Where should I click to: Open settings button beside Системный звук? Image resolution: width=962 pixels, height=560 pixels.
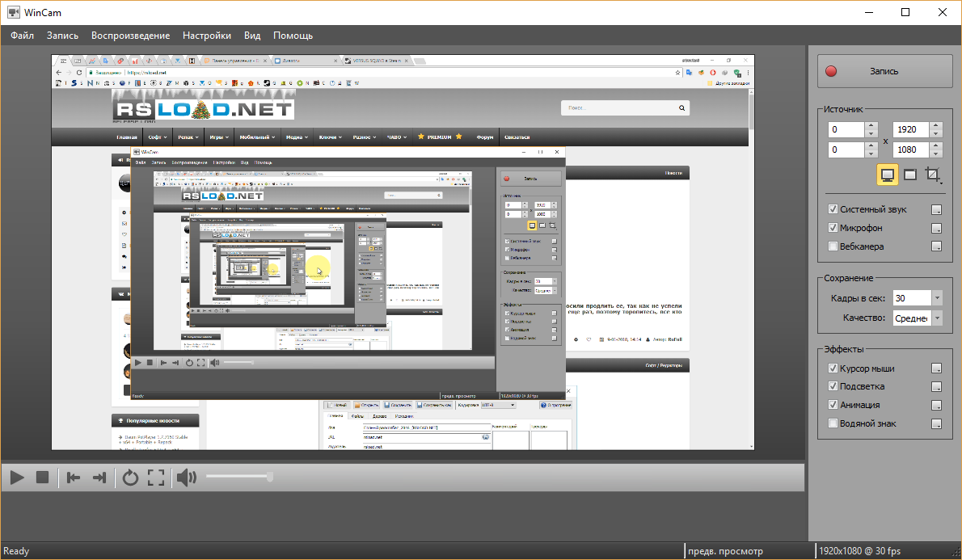pyautogui.click(x=936, y=210)
